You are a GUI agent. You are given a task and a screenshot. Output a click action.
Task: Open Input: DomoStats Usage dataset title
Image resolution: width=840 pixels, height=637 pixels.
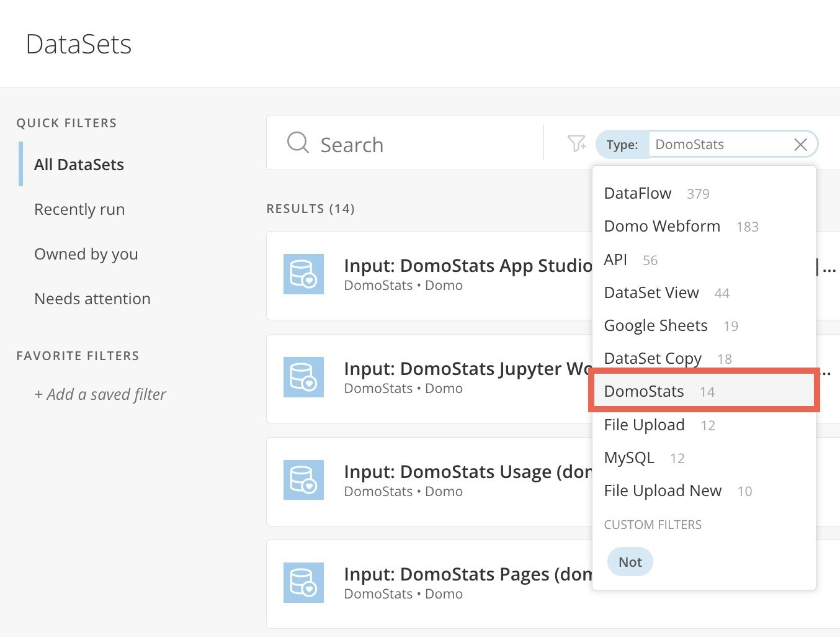[468, 472]
